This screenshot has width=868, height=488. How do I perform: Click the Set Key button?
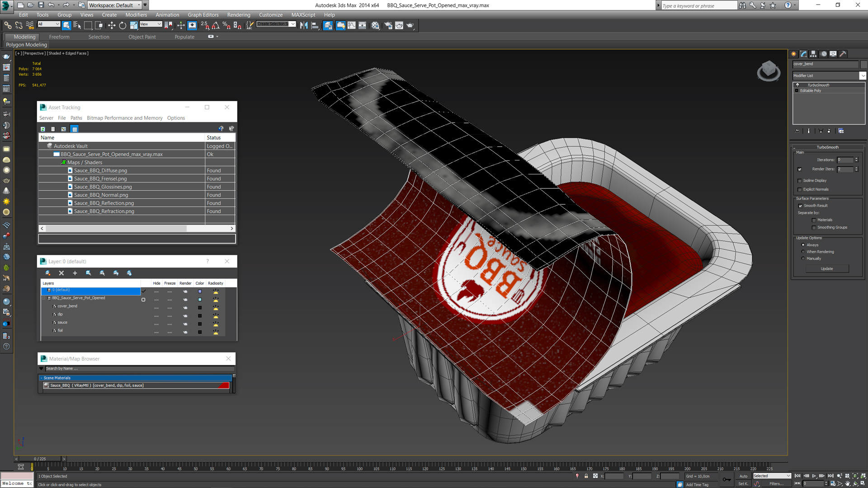743,484
